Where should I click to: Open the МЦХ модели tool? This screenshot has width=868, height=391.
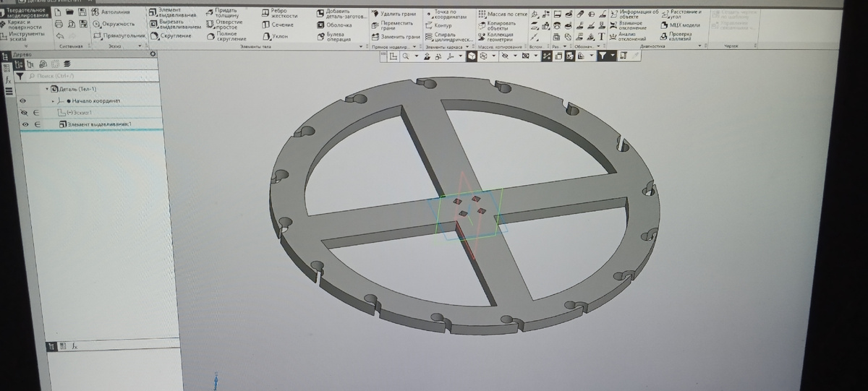pyautogui.click(x=681, y=25)
